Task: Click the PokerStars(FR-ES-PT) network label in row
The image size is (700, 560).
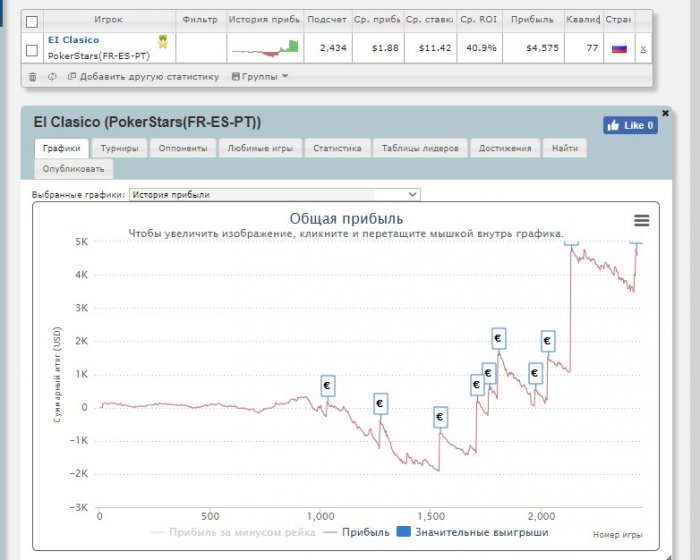Action: click(99, 56)
